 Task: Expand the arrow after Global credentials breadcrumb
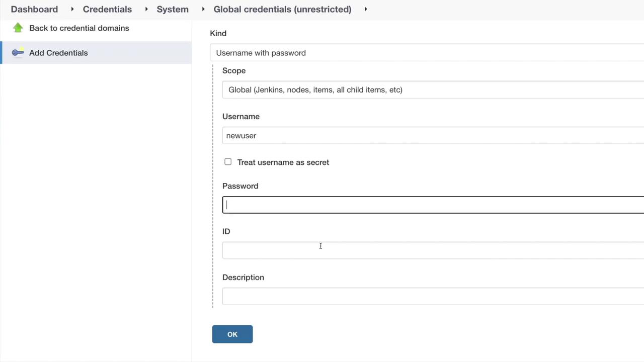pyautogui.click(x=366, y=9)
